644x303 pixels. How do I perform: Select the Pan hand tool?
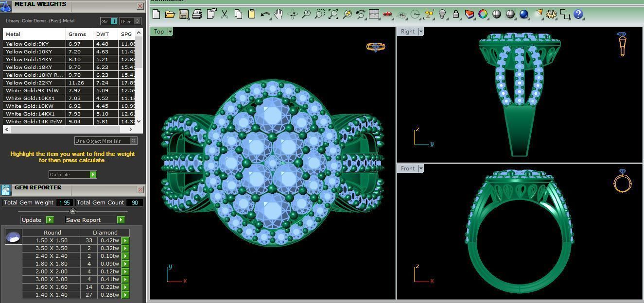pyautogui.click(x=278, y=14)
